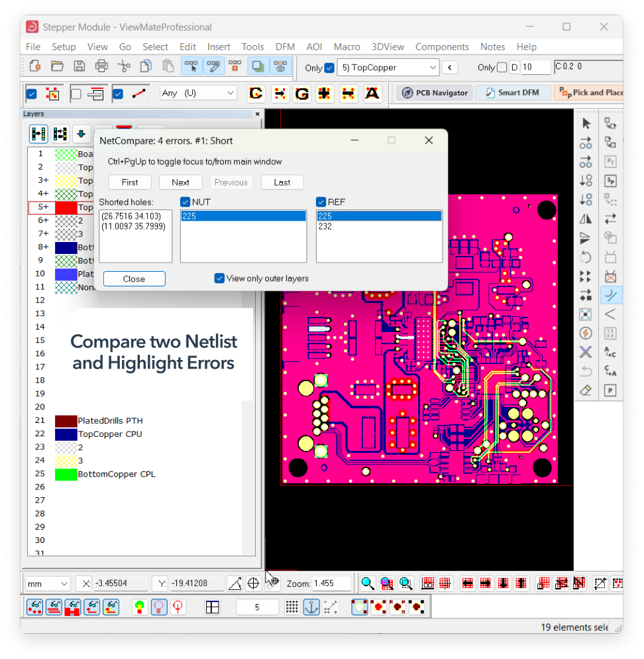
Task: Click the anchor snap icon
Action: click(x=311, y=607)
